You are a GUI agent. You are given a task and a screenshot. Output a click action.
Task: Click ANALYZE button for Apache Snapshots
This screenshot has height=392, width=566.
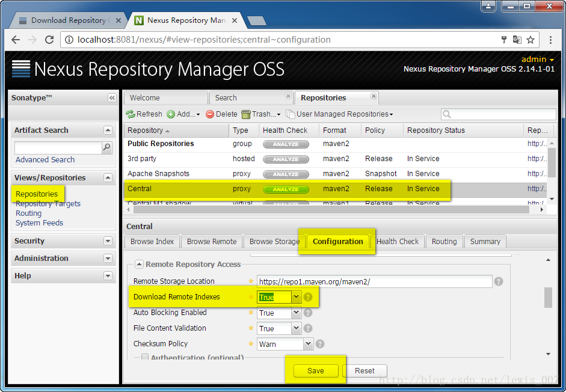[286, 174]
